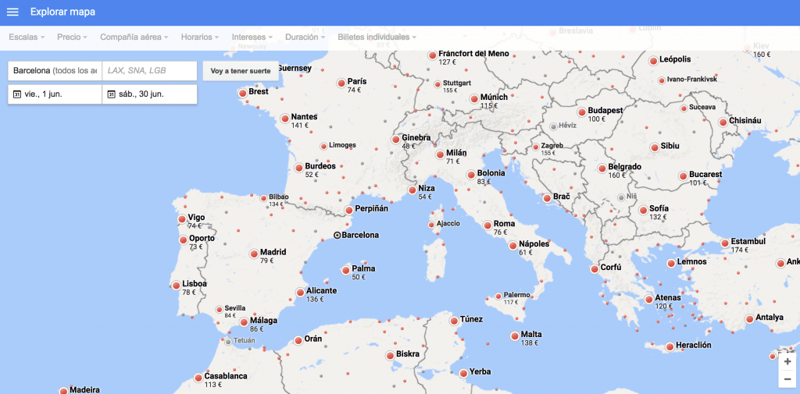
Task: Select the Biskra destination marker
Action: 390,355
